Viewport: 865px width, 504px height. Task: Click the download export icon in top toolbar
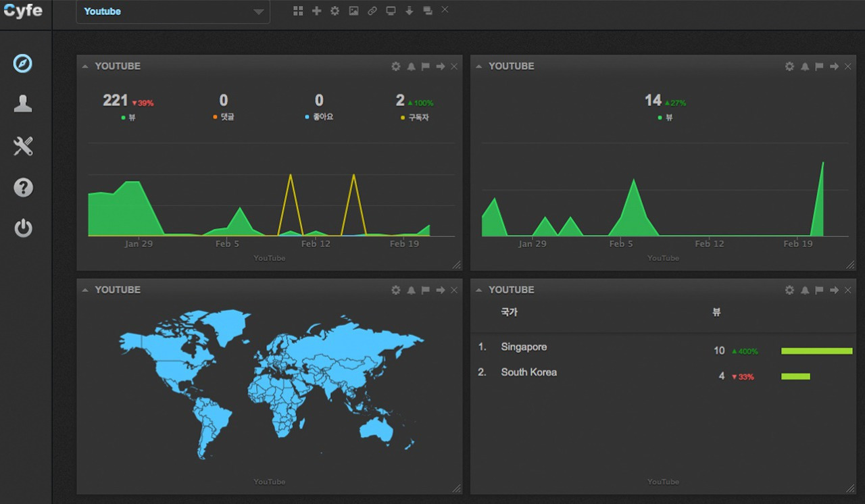[x=409, y=11]
